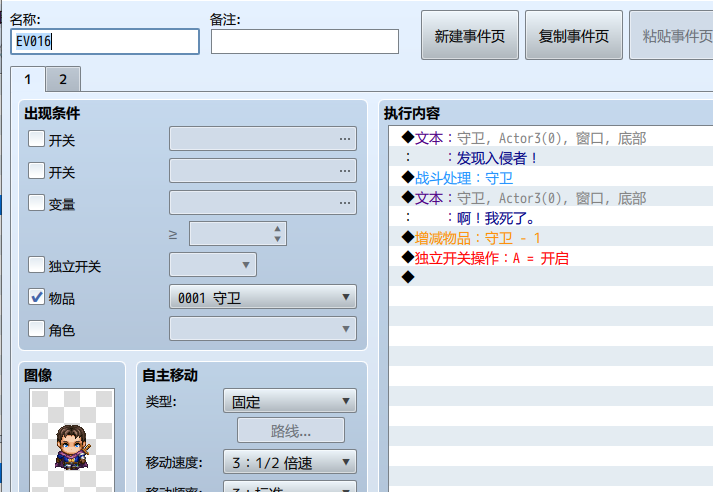Click the guard character sprite in 图像
This screenshot has height=492, width=713.
point(72,447)
